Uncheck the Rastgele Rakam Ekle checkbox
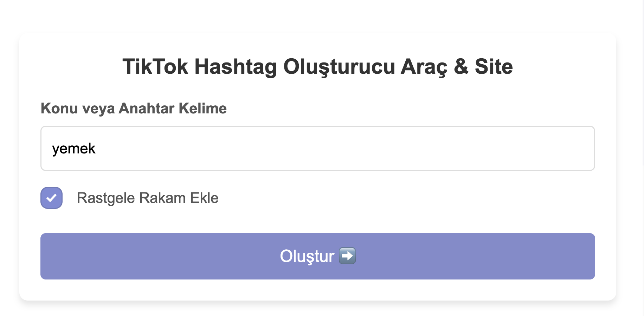 click(x=51, y=198)
